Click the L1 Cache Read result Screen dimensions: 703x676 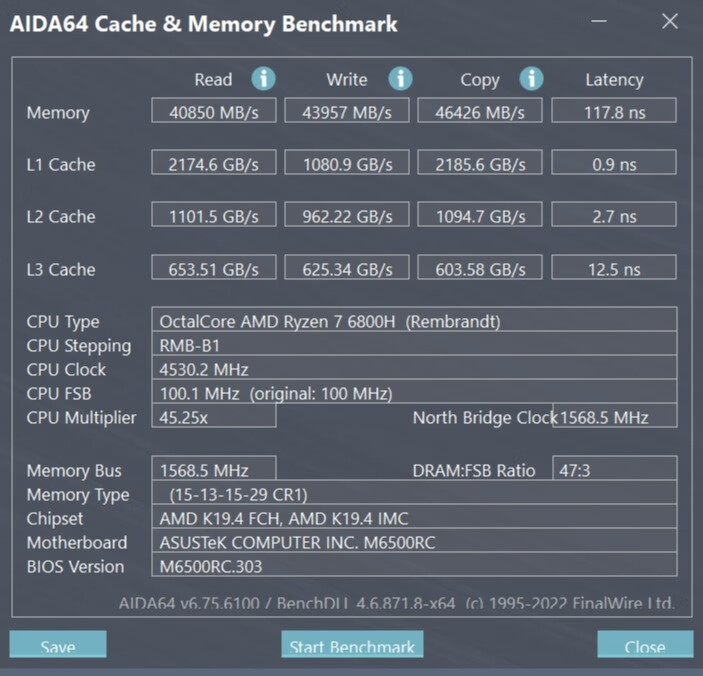point(214,164)
